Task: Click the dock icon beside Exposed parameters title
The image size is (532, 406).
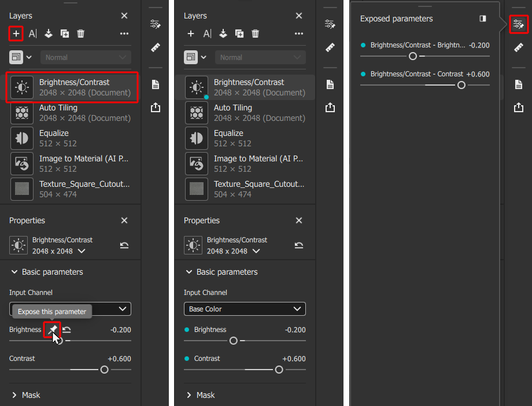Action: point(483,19)
